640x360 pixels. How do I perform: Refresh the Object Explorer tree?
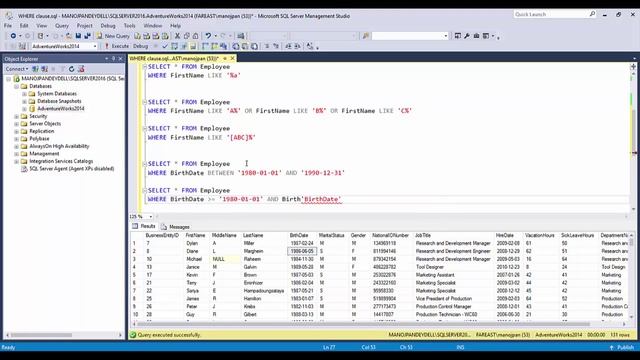coord(71,69)
